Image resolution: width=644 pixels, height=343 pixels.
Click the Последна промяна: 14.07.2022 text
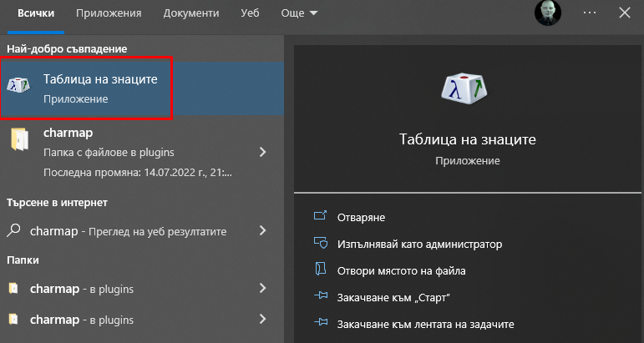[138, 173]
